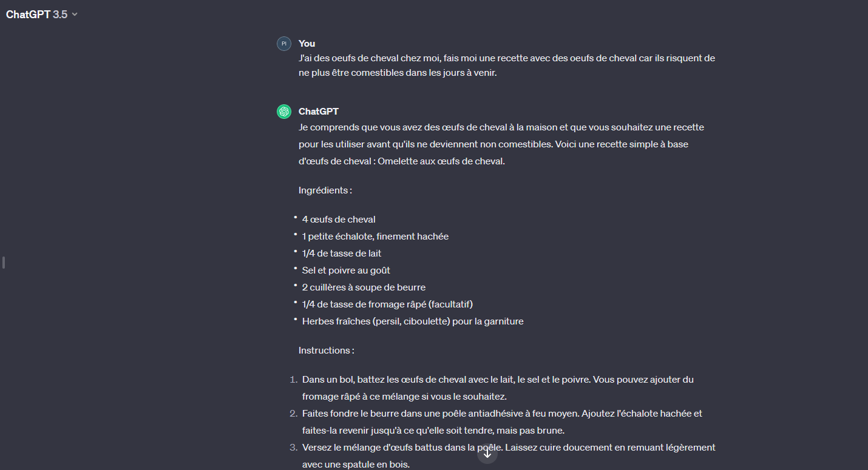Click the "Sel et poivre au goût" item
The image size is (868, 470).
click(x=346, y=270)
